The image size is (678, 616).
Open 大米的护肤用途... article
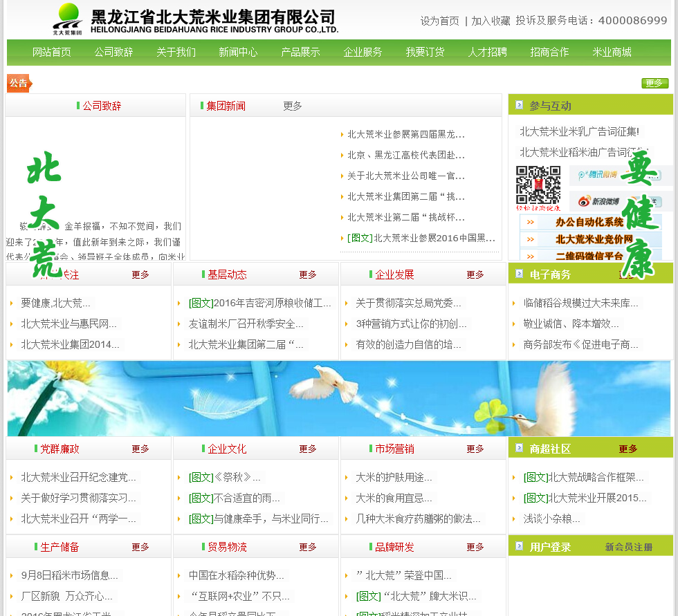[394, 477]
